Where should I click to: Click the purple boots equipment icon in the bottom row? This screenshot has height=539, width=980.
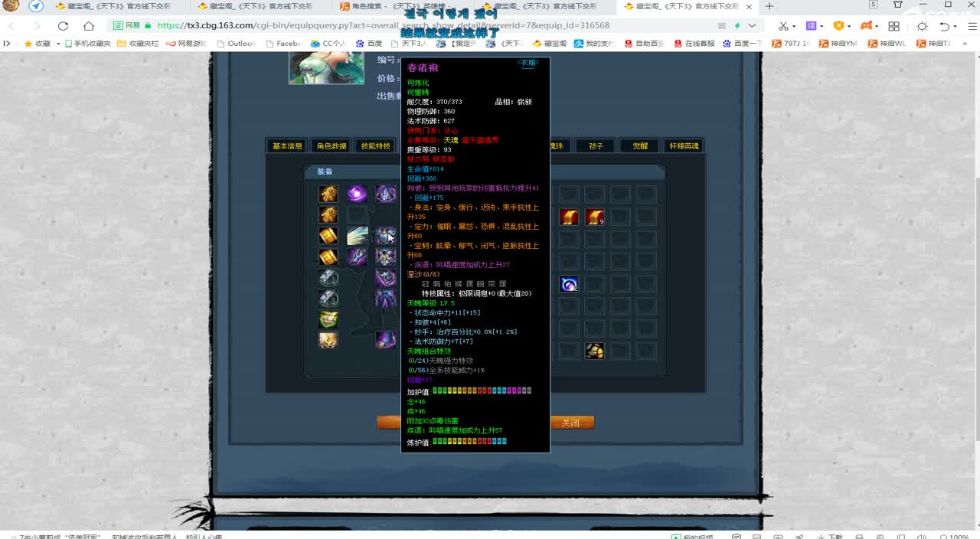(386, 339)
